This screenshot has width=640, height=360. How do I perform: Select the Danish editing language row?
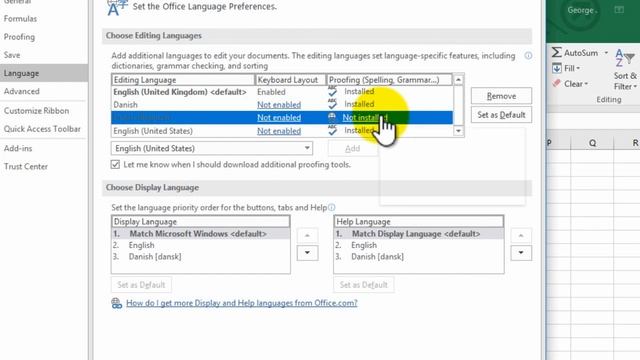point(282,104)
